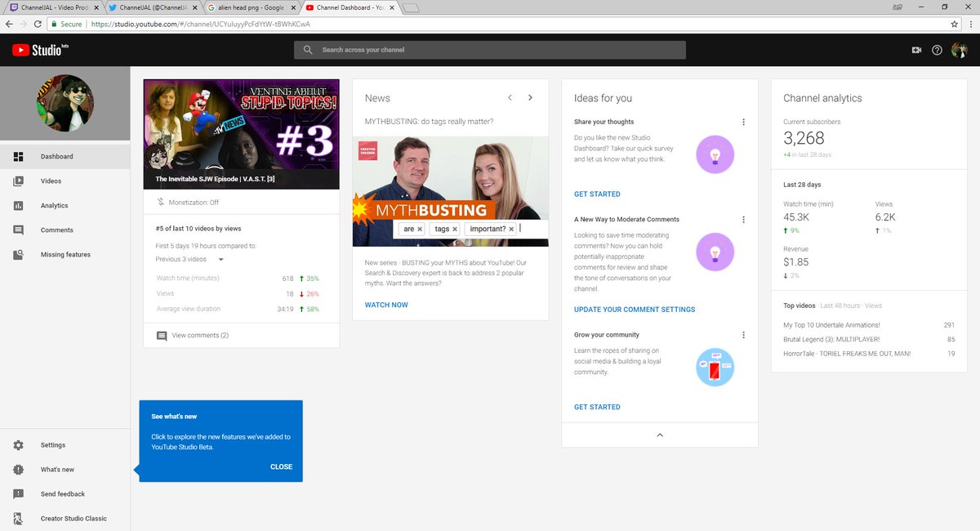Click the What's new alert icon
The width and height of the screenshot is (980, 531).
pyautogui.click(x=18, y=470)
